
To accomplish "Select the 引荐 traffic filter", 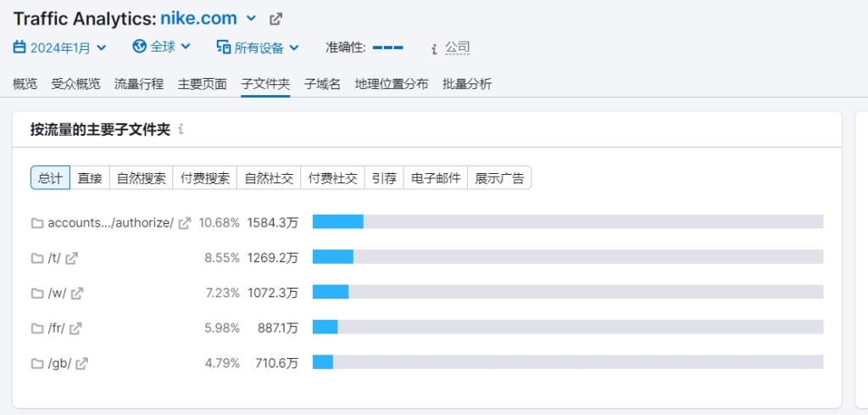I will pyautogui.click(x=384, y=178).
